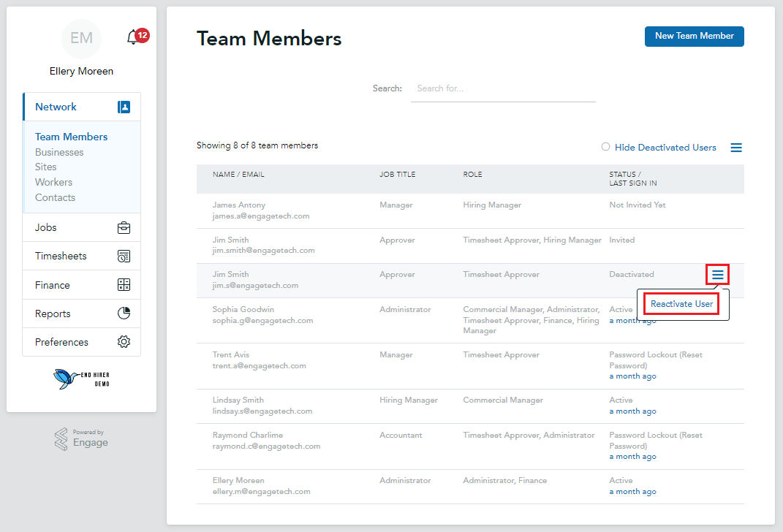Click 'Showing 8 of 8 team members'
The height and width of the screenshot is (532, 783).
pos(257,145)
